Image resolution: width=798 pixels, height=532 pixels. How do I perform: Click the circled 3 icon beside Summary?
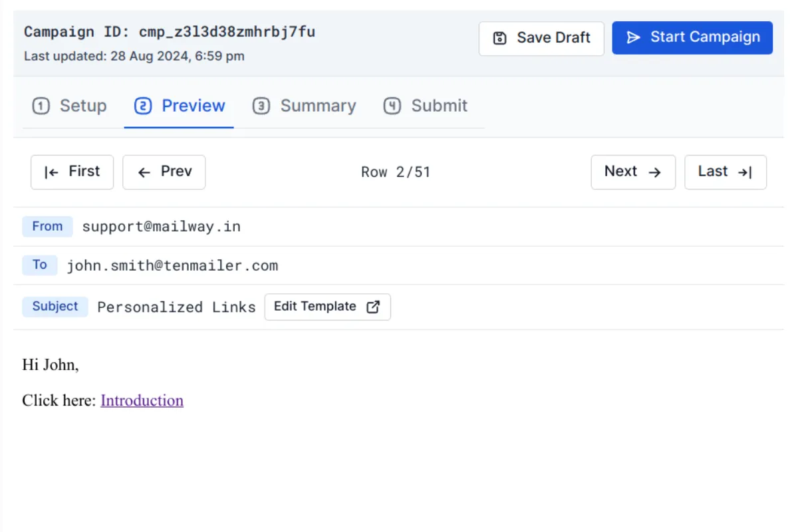[x=261, y=106]
